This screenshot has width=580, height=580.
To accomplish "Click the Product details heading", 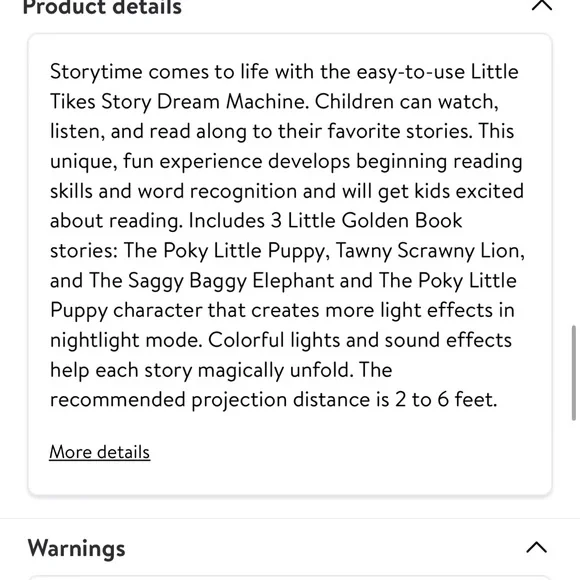I will 102,7.
